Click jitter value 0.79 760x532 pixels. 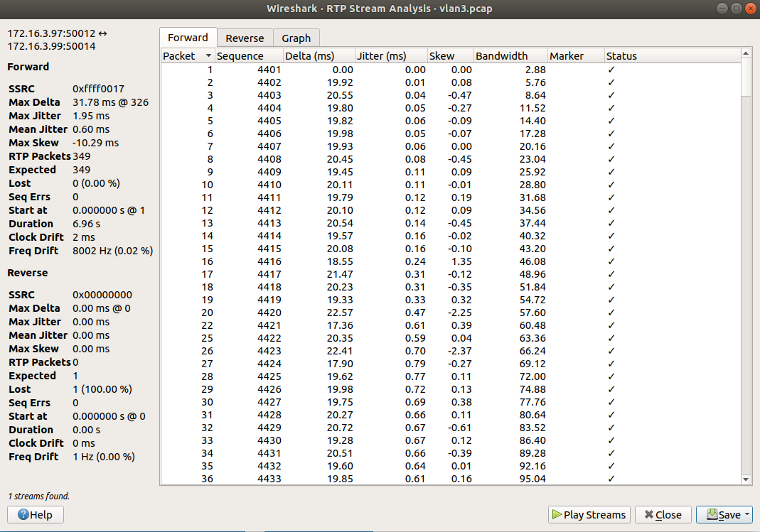point(415,364)
